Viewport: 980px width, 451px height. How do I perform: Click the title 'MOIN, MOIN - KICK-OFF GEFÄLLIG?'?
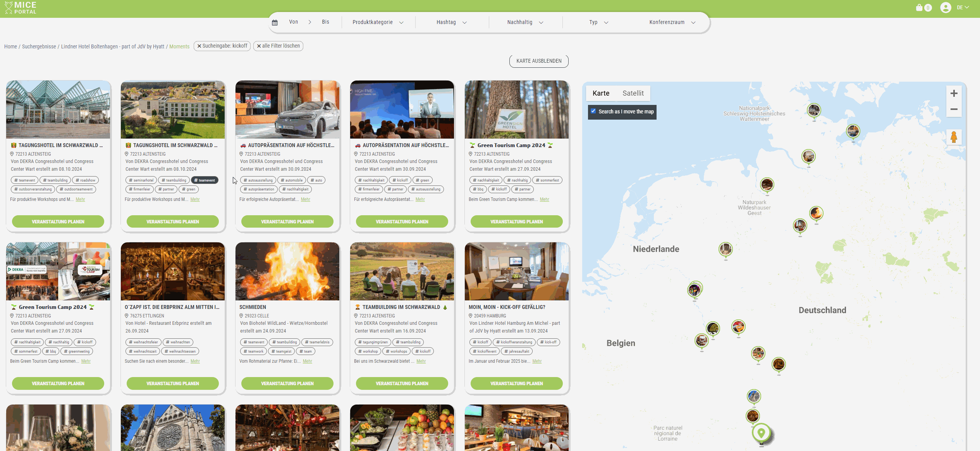point(507,307)
